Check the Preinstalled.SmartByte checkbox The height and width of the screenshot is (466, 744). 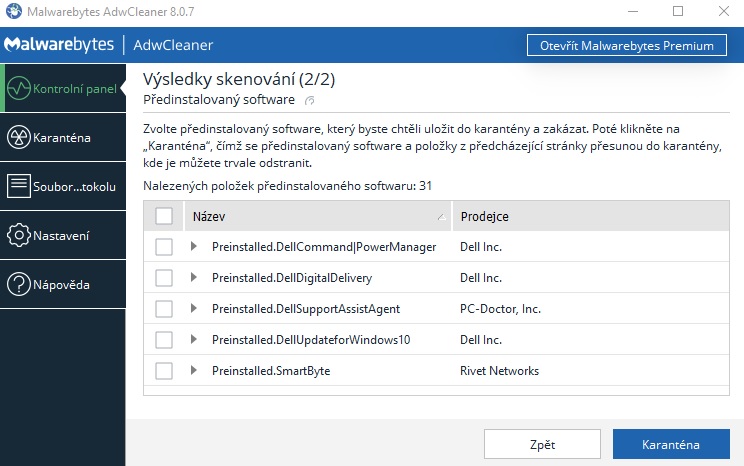point(164,371)
